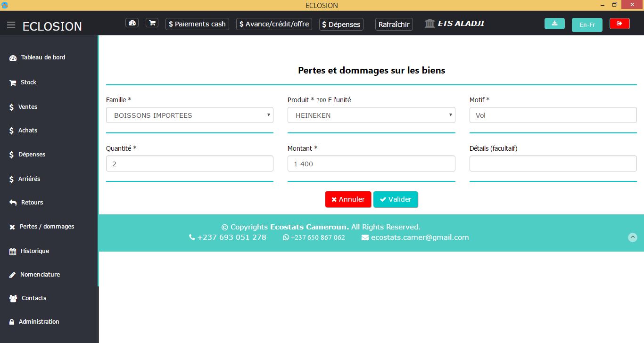Click into the Détails (facultatif) field

pyautogui.click(x=553, y=164)
